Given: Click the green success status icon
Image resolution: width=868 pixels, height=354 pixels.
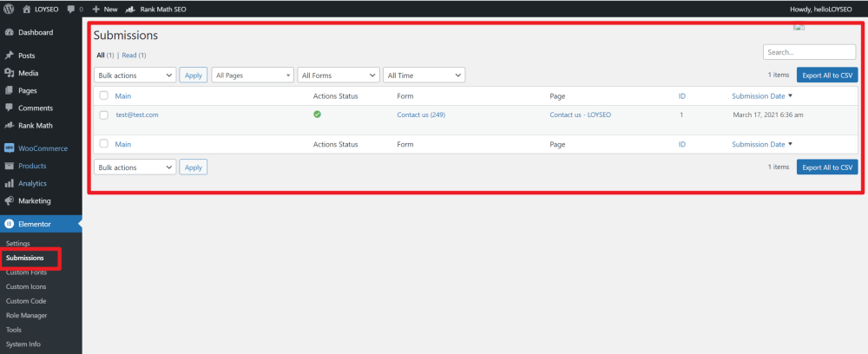Looking at the screenshot, I should [317, 115].
